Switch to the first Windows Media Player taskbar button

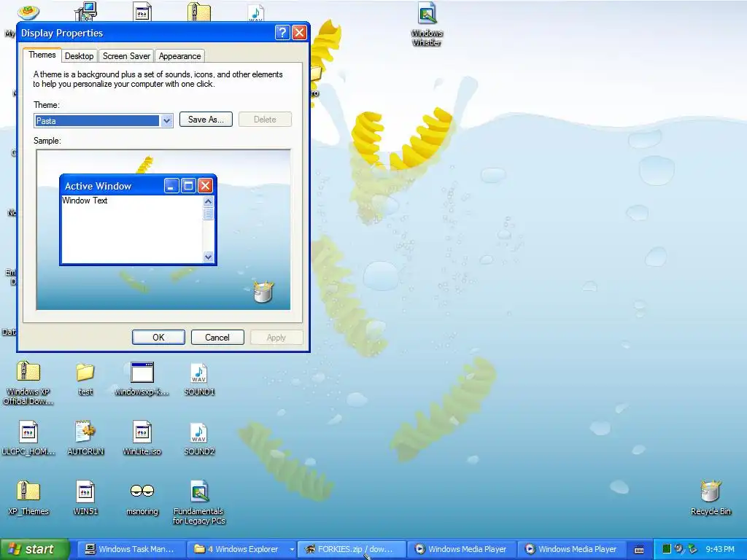point(462,549)
